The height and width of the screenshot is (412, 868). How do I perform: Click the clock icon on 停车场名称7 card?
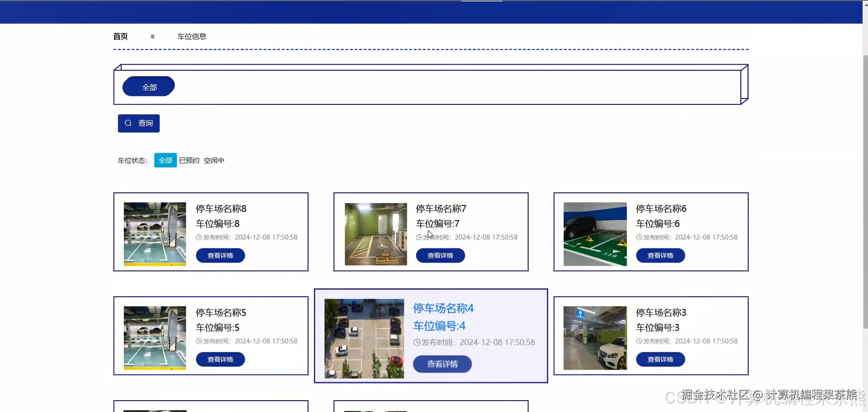pos(419,237)
